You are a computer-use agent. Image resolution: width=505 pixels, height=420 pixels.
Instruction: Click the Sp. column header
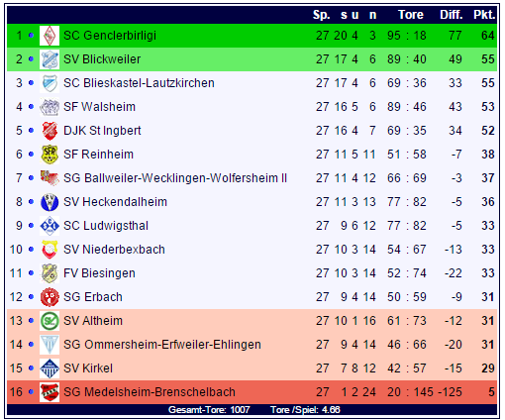point(322,15)
